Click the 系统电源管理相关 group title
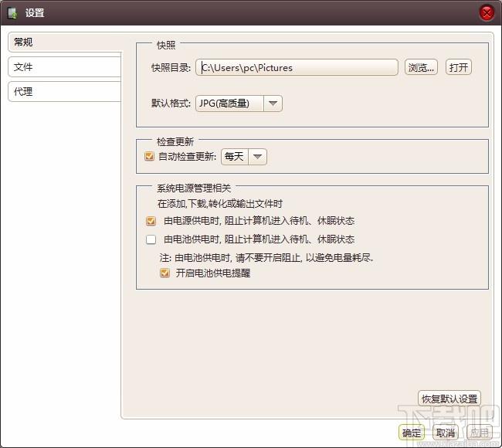Image resolution: width=502 pixels, height=448 pixels. click(x=194, y=188)
